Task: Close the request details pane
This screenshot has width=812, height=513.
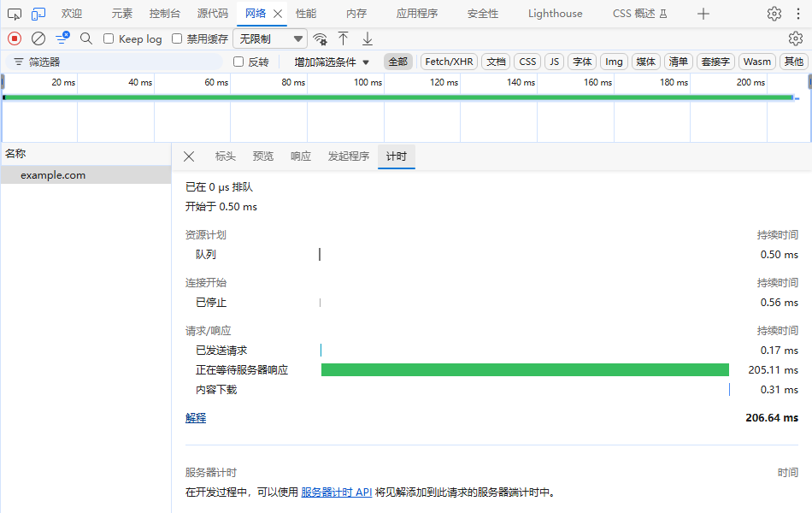Action: 189,156
